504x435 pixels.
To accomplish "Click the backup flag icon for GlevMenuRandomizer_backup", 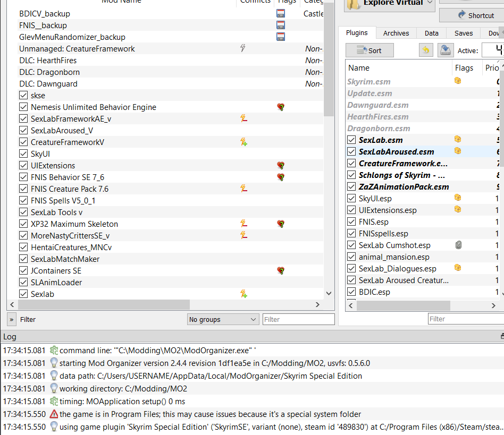I will point(281,37).
